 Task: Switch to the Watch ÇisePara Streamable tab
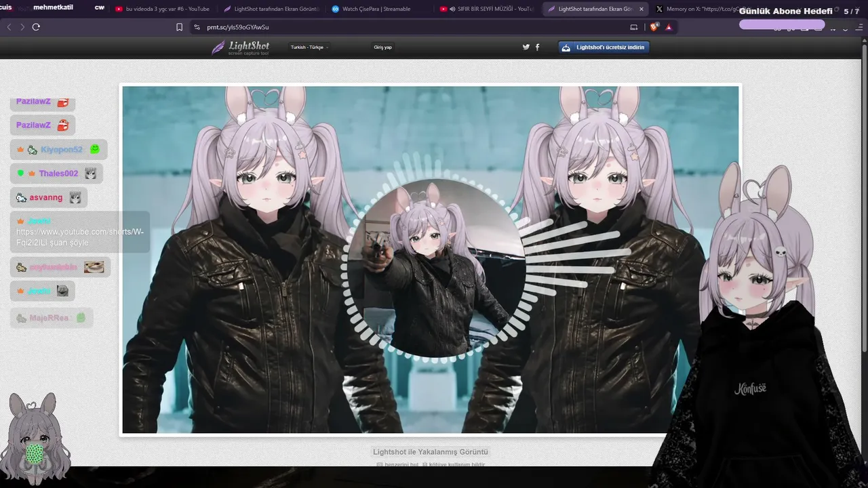point(376,9)
